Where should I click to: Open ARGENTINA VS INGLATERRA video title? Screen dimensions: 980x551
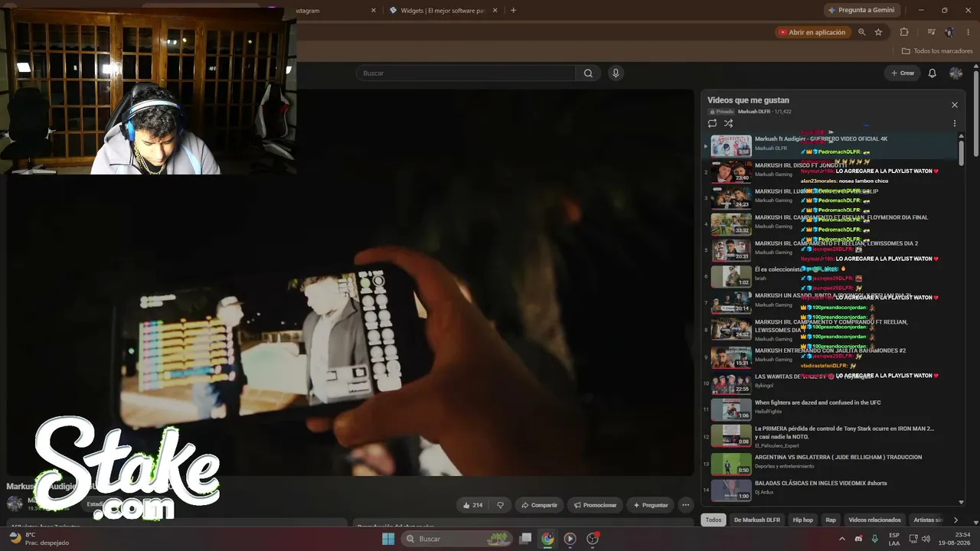(x=838, y=457)
